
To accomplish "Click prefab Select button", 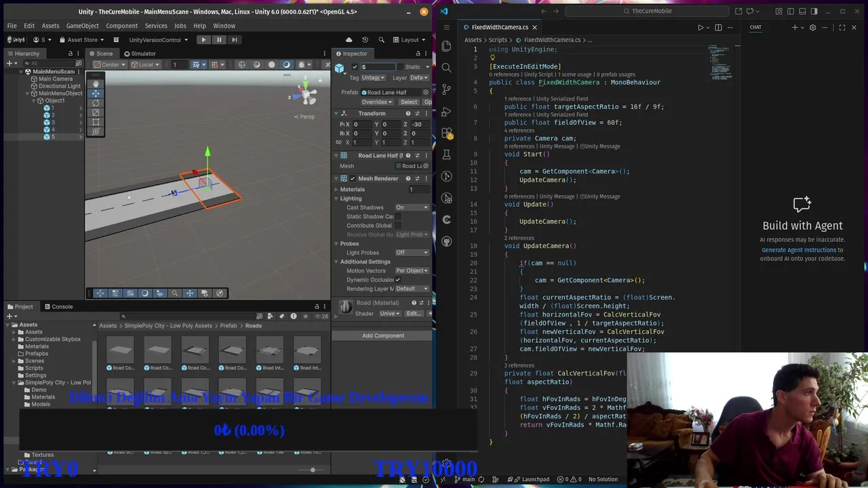I will [409, 102].
